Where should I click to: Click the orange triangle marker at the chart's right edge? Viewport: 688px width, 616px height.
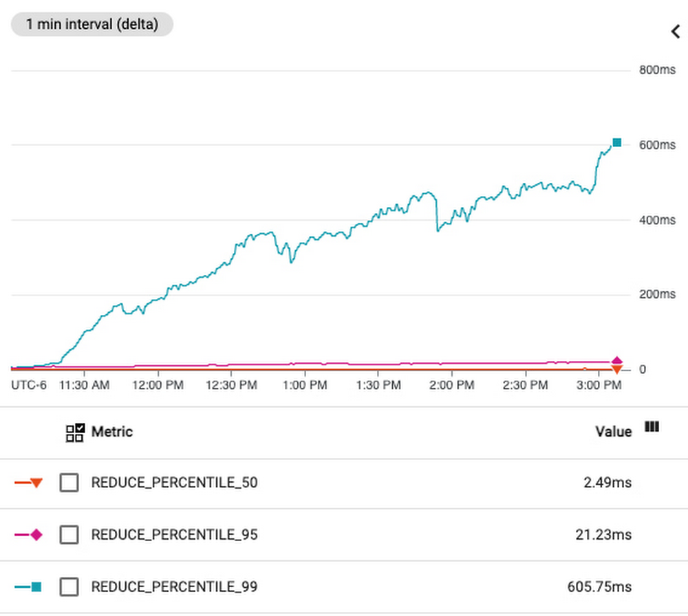[x=617, y=370]
